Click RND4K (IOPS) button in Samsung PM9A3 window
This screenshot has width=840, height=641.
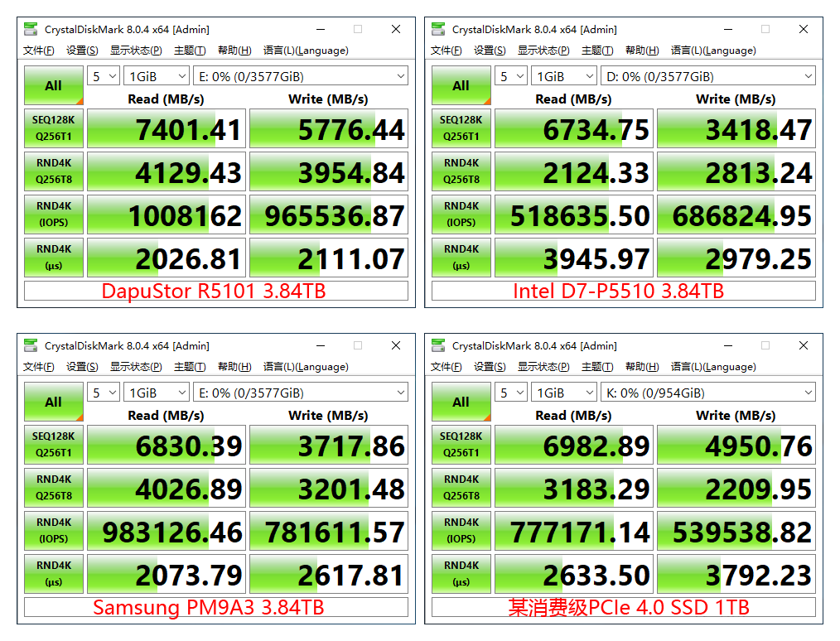[x=54, y=531]
